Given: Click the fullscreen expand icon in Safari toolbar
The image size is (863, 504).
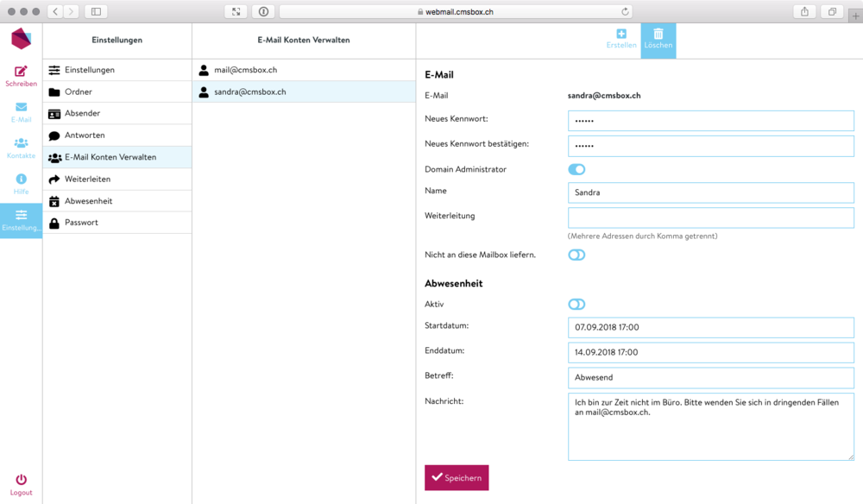Looking at the screenshot, I should coord(236,11).
